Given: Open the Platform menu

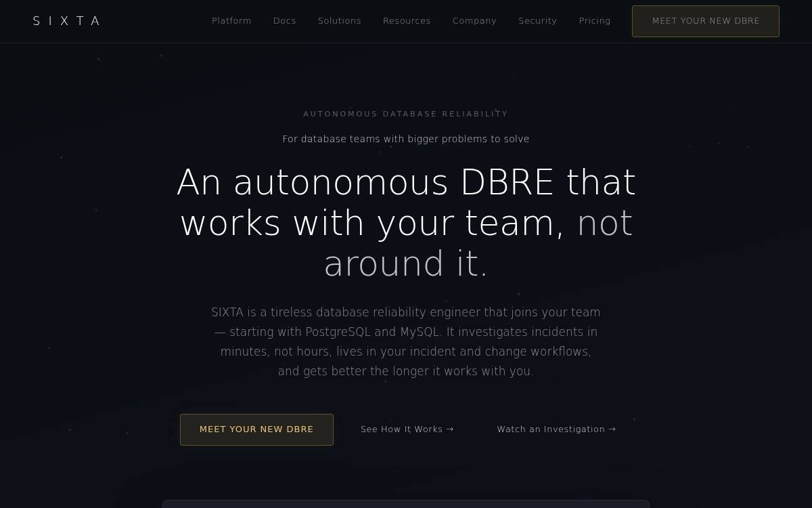Looking at the screenshot, I should pos(231,21).
